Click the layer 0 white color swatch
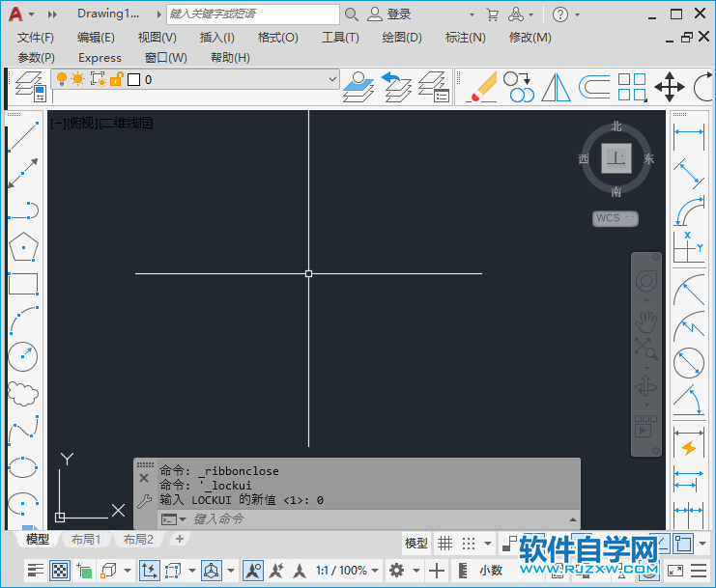Screen dimensions: 716x588 coord(133,80)
